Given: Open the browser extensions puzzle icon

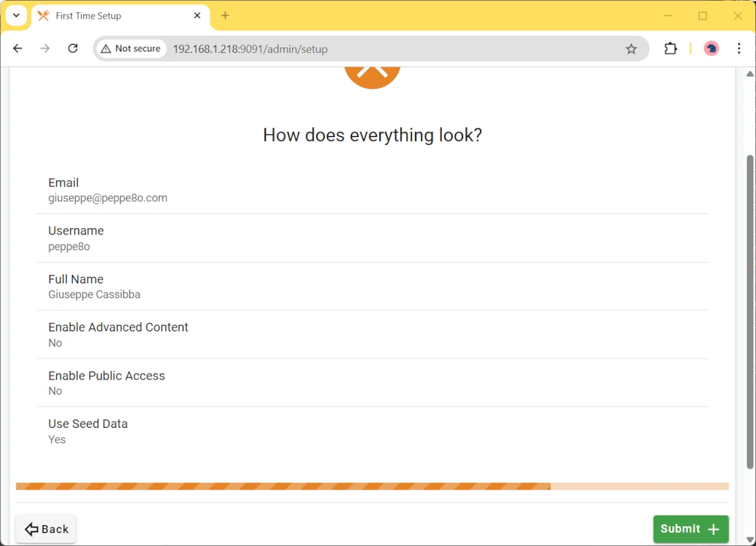Looking at the screenshot, I should pos(670,48).
